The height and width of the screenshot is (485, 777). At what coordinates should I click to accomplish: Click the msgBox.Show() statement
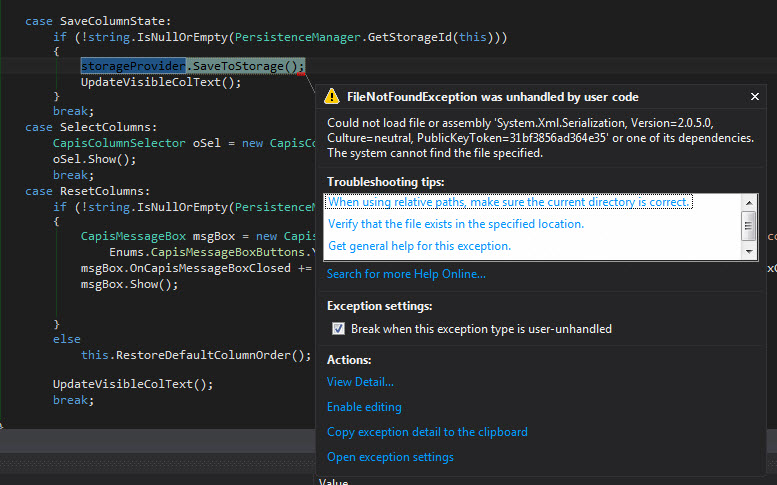coord(129,284)
